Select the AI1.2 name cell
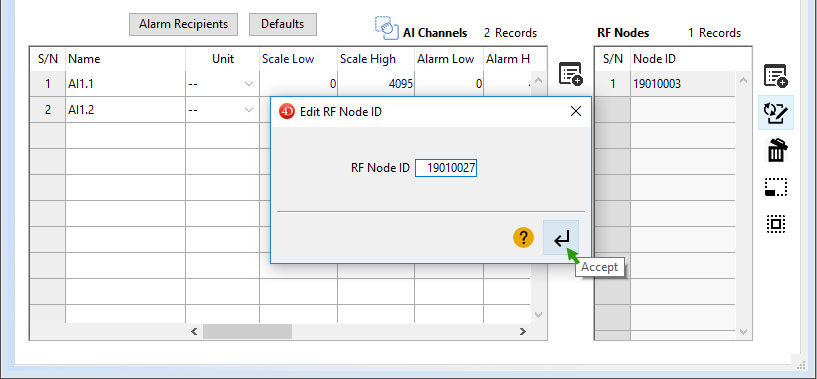Screen dimensions: 817x379 pyautogui.click(x=125, y=110)
